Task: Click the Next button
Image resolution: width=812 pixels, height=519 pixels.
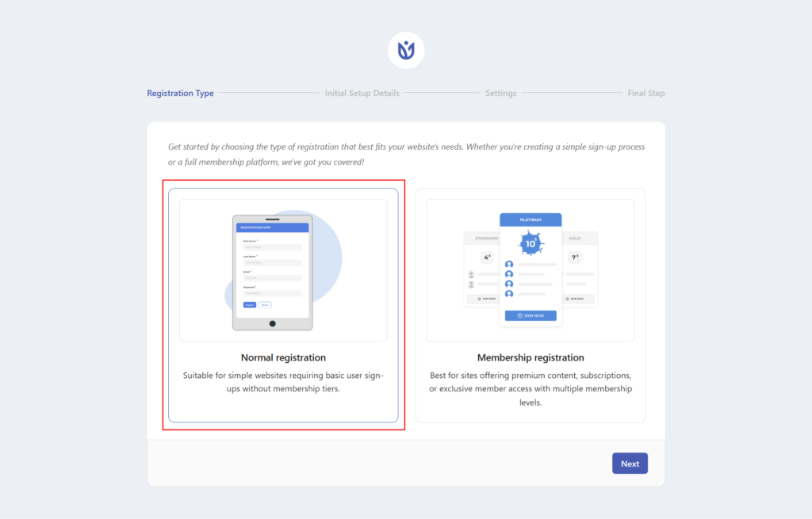Action: 630,463
